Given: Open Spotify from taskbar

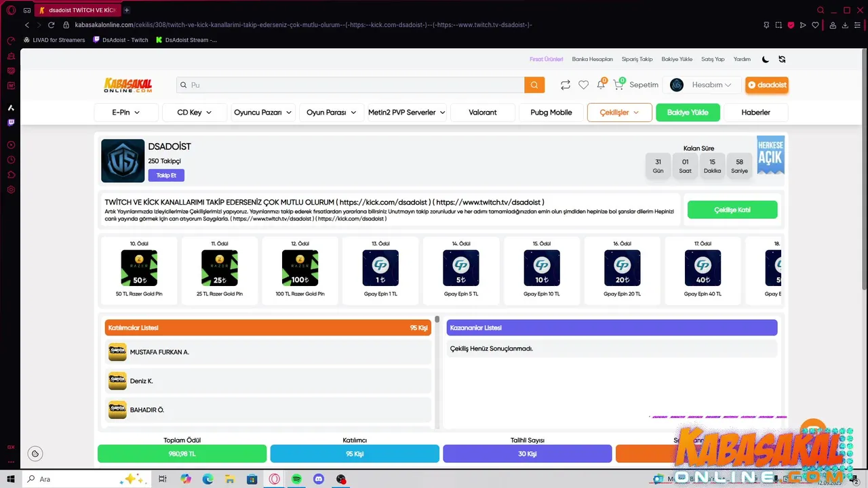Looking at the screenshot, I should (296, 479).
